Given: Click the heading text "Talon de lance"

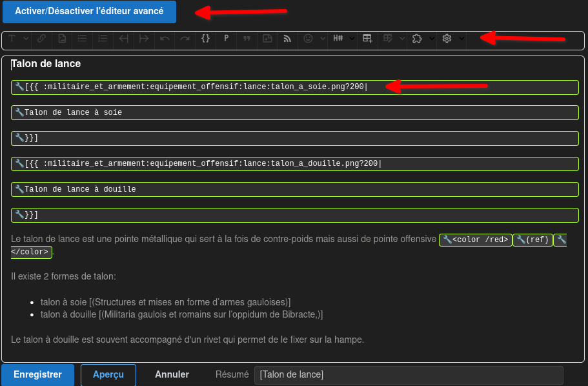Looking at the screenshot, I should click(x=46, y=64).
